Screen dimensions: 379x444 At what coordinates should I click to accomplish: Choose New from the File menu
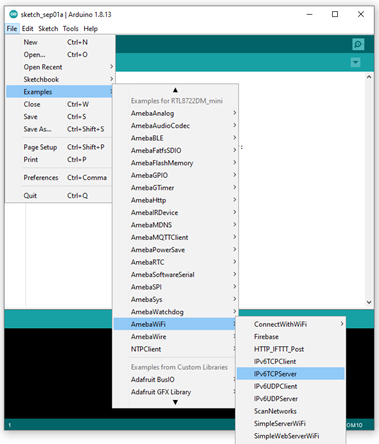pyautogui.click(x=59, y=42)
